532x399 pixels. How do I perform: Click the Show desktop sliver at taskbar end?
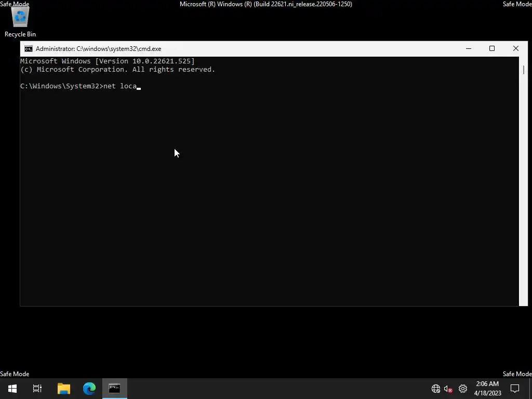(x=530, y=389)
